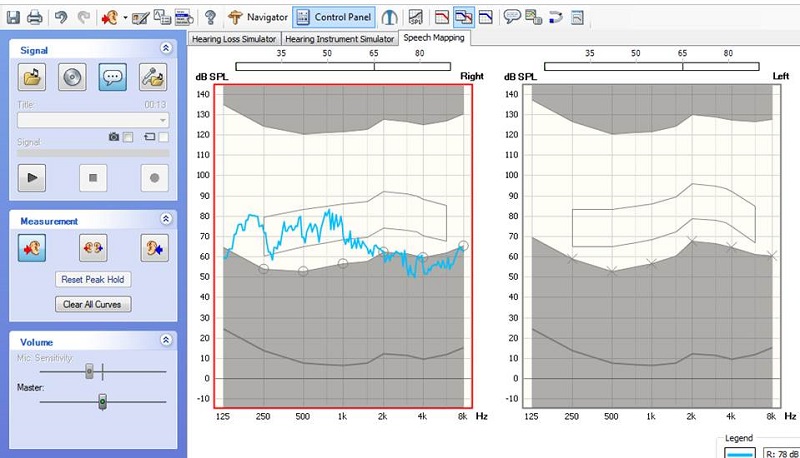This screenshot has height=458, width=800.
Task: Switch to Hearing Loss Simulator tab
Action: tap(234, 39)
